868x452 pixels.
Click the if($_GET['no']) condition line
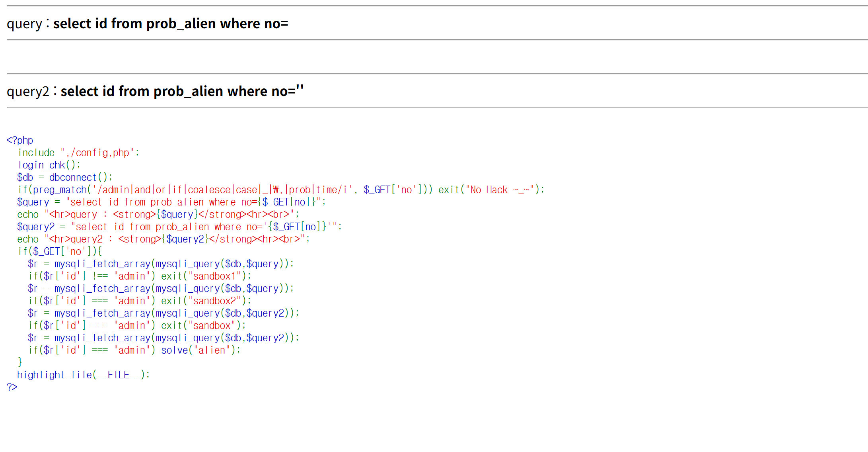click(60, 251)
